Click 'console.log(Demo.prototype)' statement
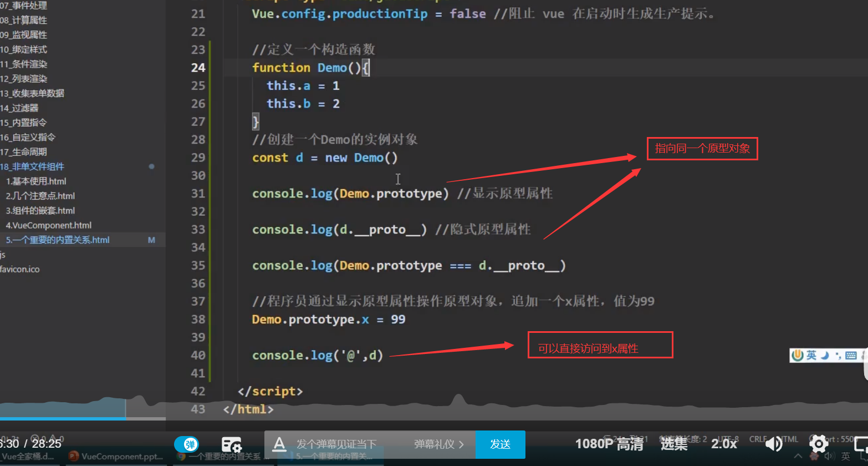The width and height of the screenshot is (868, 466). [350, 194]
